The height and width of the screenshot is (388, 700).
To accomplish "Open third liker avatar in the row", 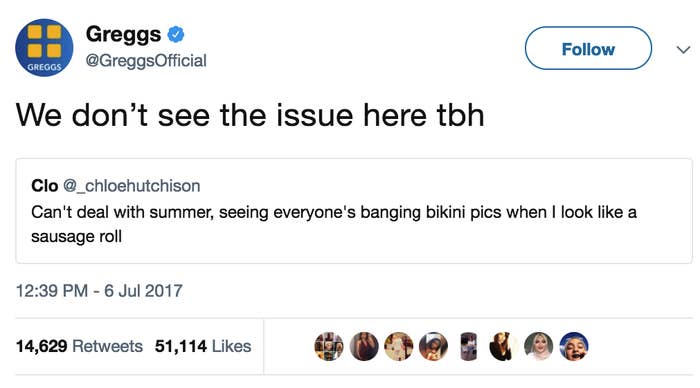I will (x=399, y=346).
